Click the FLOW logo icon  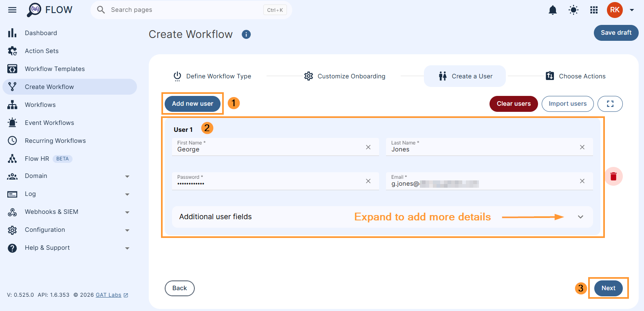point(34,10)
